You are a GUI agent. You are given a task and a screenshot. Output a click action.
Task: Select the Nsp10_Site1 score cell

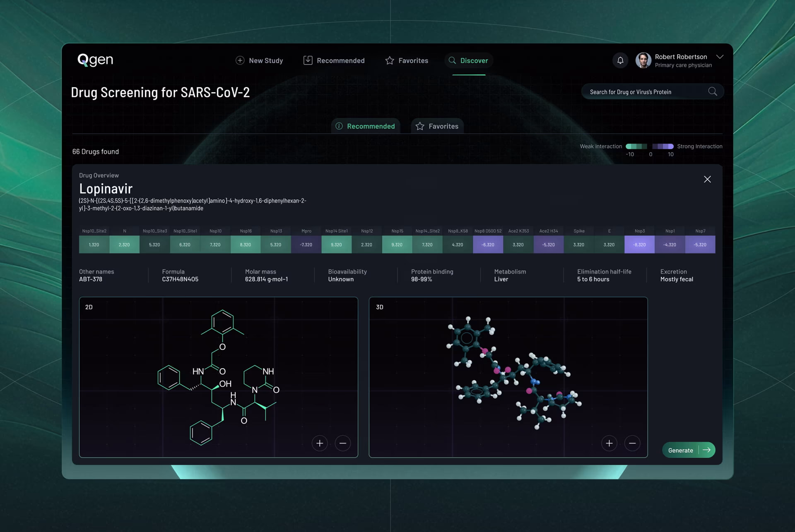pos(185,244)
